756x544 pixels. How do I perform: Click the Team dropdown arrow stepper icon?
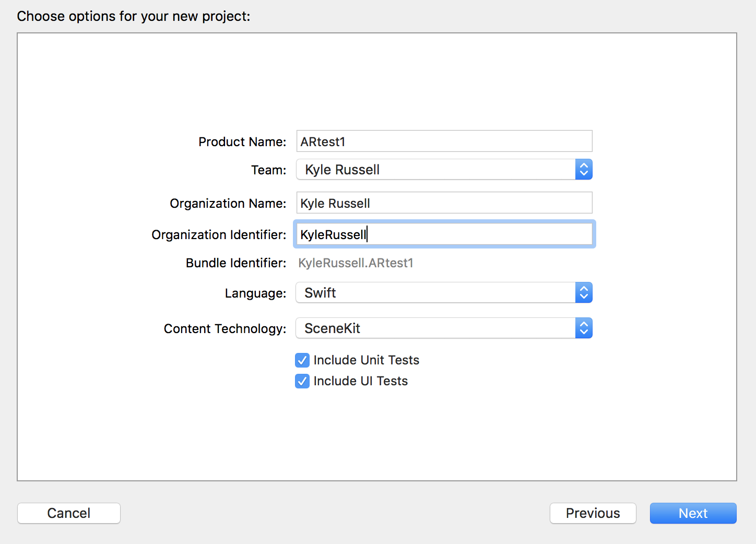click(584, 170)
